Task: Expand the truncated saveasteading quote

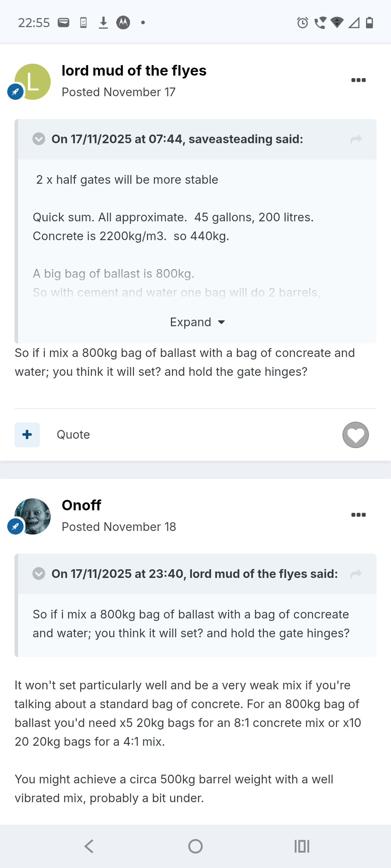Action: click(197, 322)
